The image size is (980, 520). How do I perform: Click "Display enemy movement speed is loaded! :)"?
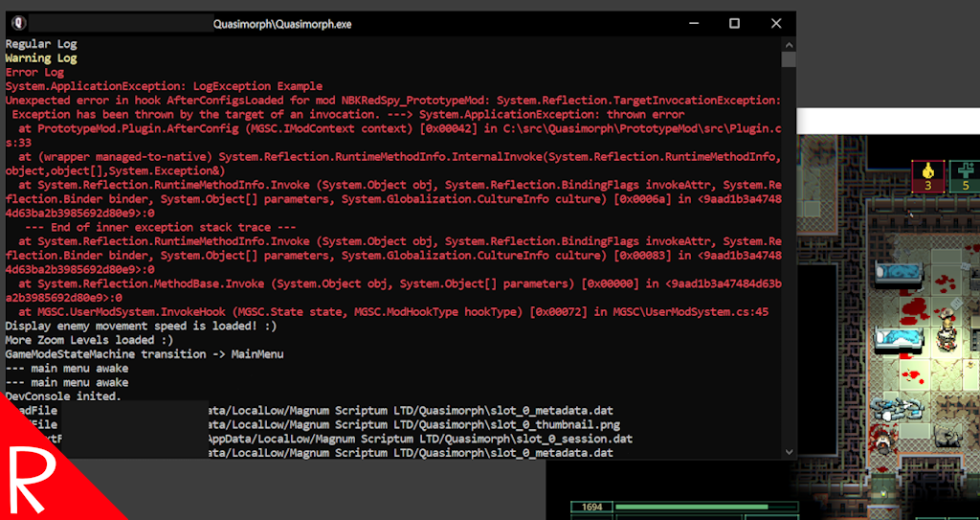coord(141,326)
